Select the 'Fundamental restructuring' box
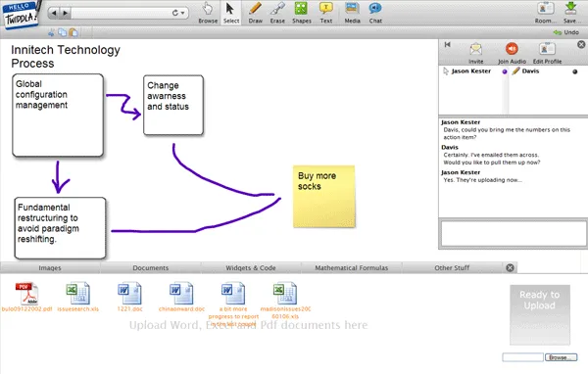This screenshot has width=588, height=374. click(60, 228)
